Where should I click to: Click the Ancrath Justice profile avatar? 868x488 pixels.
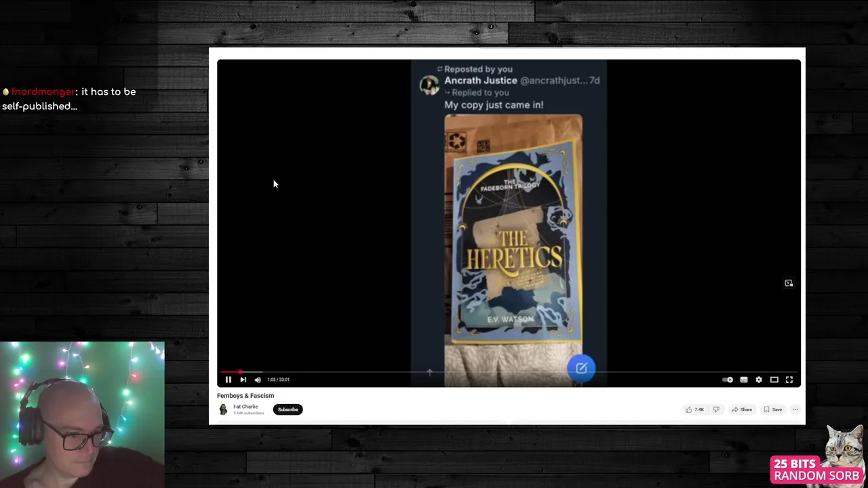coord(429,85)
